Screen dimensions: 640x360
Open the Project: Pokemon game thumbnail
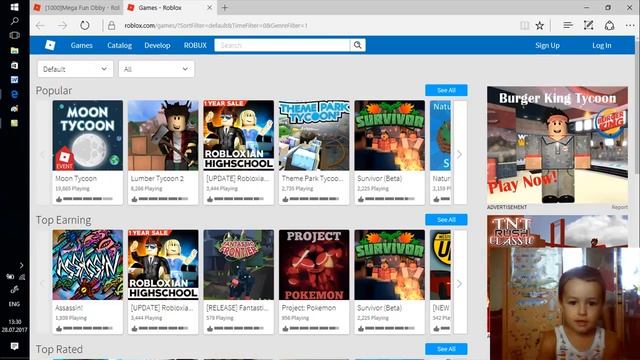pos(314,265)
